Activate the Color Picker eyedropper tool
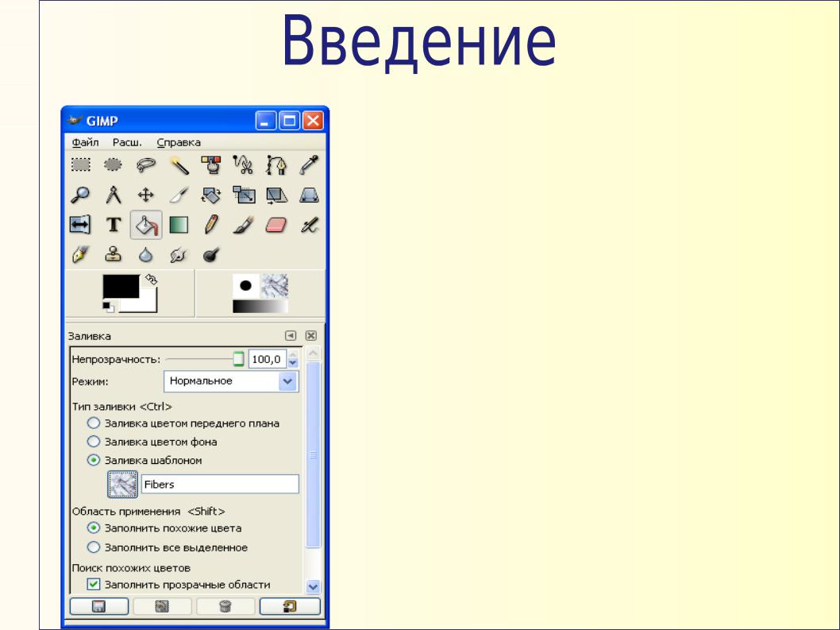The height and width of the screenshot is (630, 840). click(x=309, y=164)
